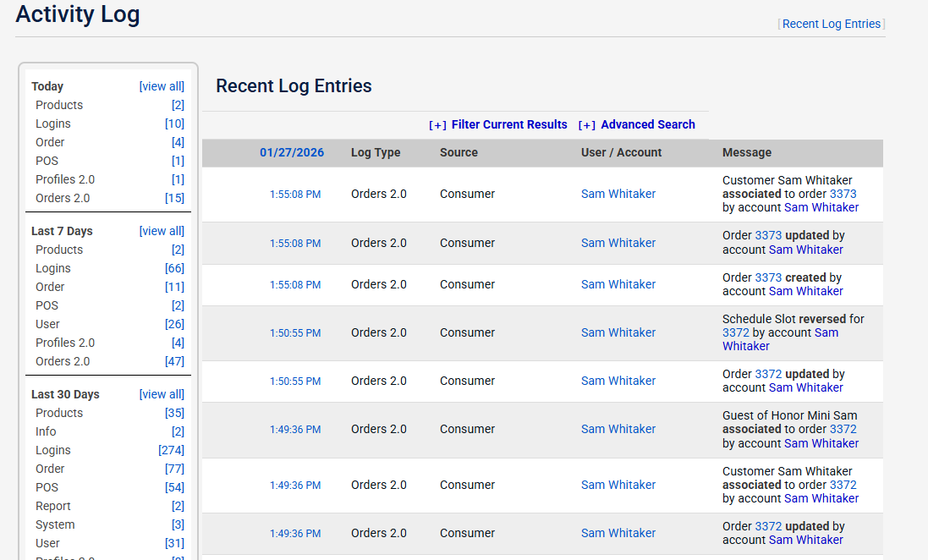The width and height of the screenshot is (928, 560).
Task: Select Today's Orders 2.0 count of 15
Action: 174,198
